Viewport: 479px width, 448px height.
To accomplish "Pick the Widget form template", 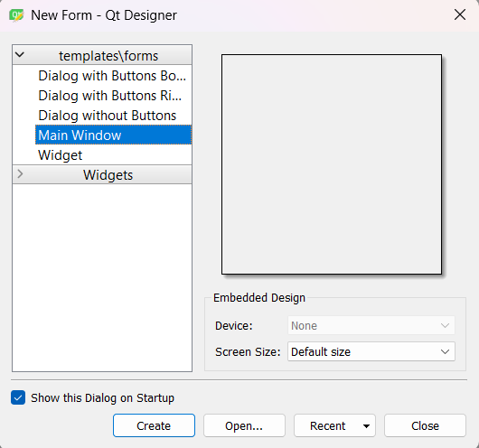I will click(x=113, y=155).
